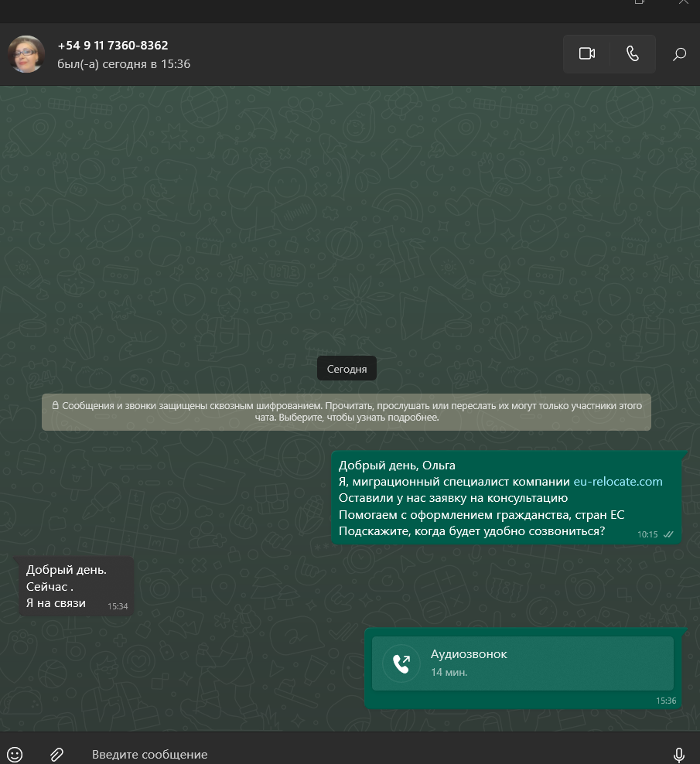The image size is (700, 764).
Task: Open contact info via +54 9 11 7360-8362
Action: pyautogui.click(x=113, y=46)
